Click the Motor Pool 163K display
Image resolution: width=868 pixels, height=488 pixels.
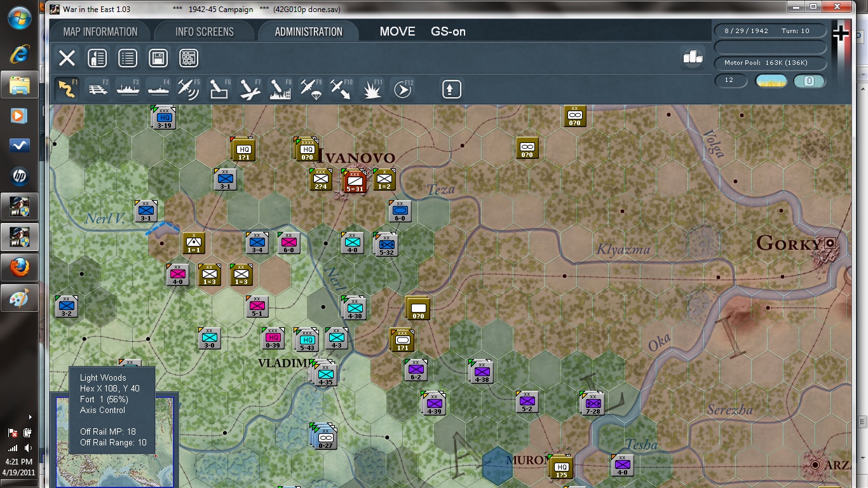(771, 63)
